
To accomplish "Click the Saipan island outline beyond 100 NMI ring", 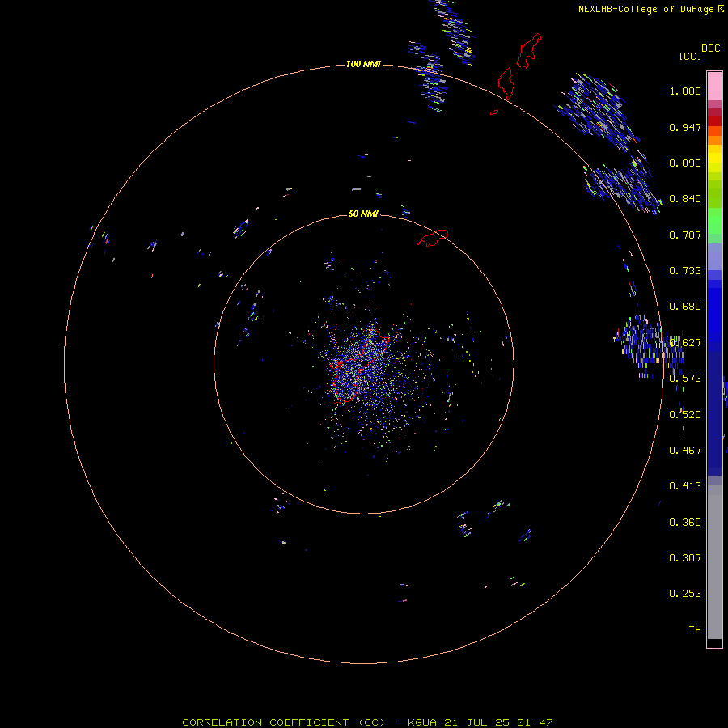I will pyautogui.click(x=529, y=51).
